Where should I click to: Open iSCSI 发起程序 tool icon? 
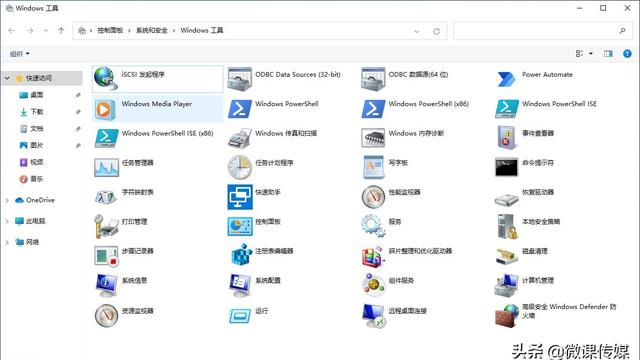point(106,78)
